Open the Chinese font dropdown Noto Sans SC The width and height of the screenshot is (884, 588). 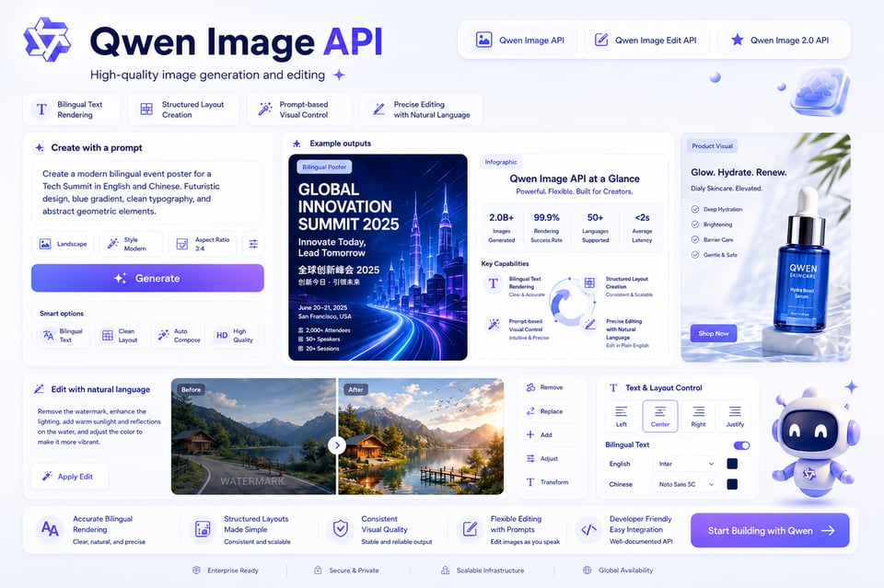[686, 484]
